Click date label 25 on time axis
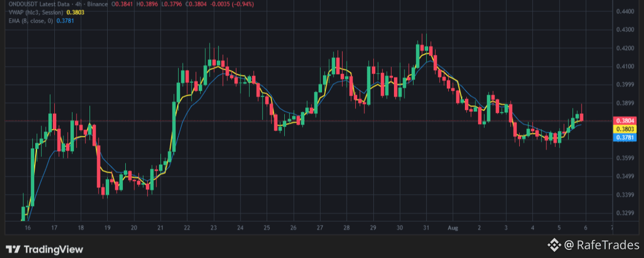The image size is (644, 258). tap(267, 228)
